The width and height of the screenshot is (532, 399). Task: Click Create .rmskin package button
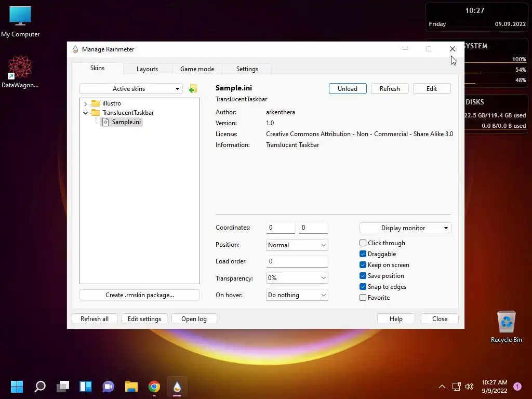point(139,295)
